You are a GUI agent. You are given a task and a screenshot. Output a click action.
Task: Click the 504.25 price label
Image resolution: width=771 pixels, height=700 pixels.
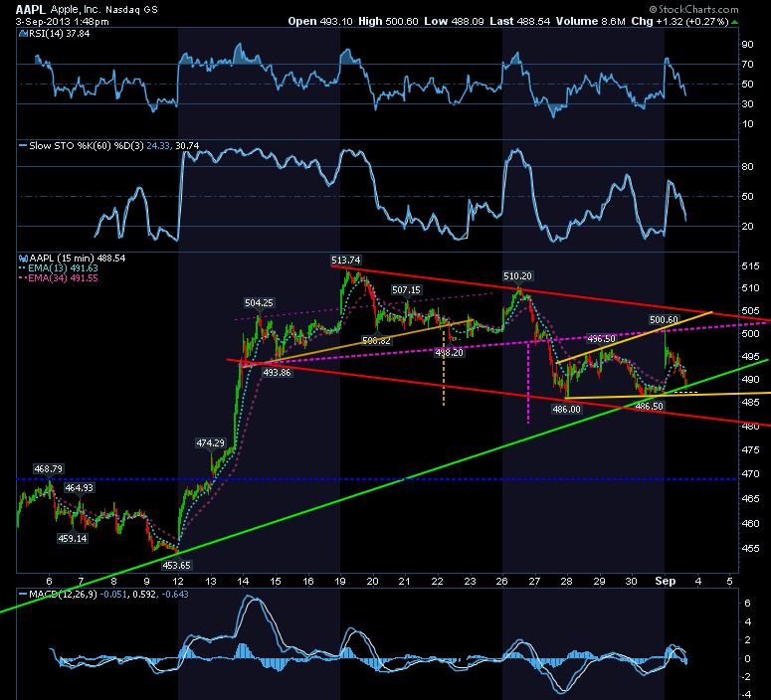(x=259, y=303)
